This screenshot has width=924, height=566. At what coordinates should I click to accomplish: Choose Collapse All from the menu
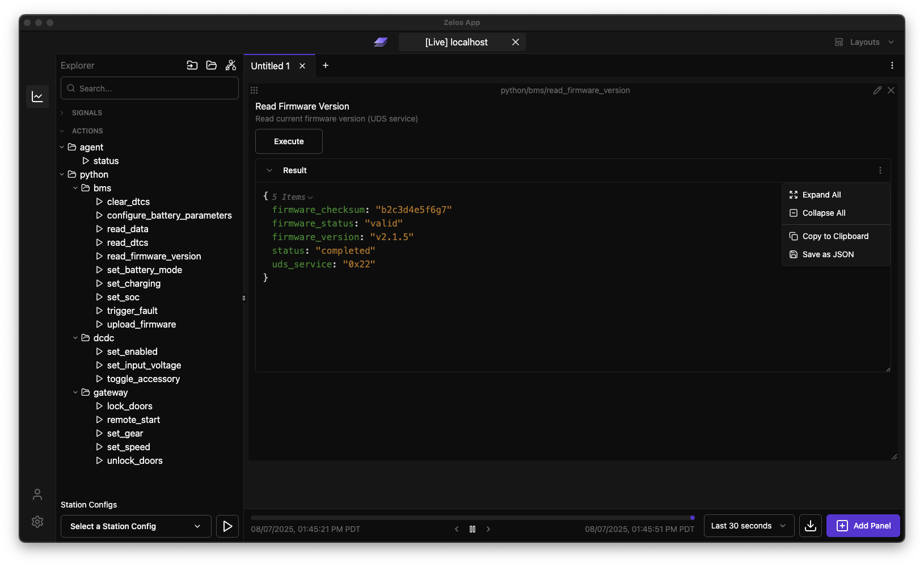click(836, 213)
